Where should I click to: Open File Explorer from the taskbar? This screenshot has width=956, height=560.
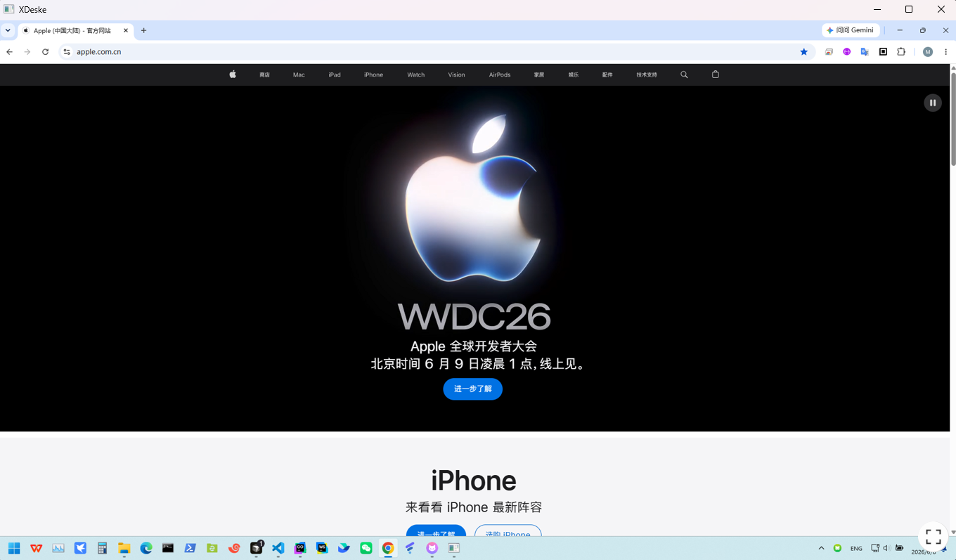click(124, 548)
